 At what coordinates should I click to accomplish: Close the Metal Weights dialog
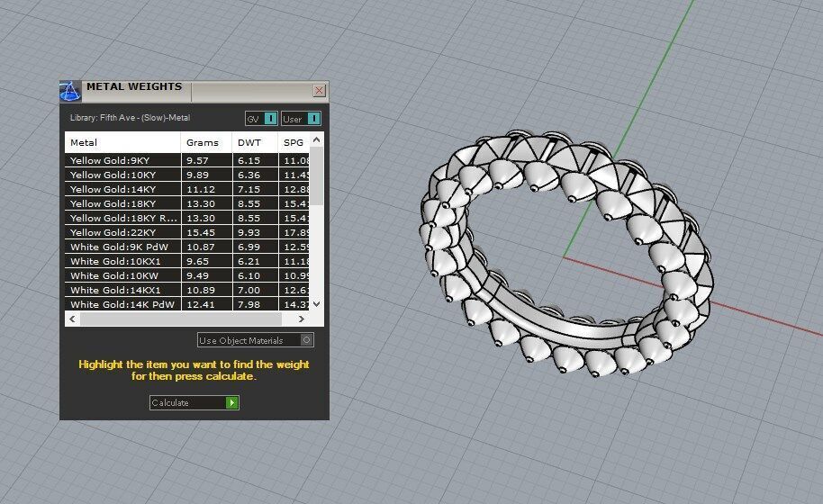coord(319,90)
